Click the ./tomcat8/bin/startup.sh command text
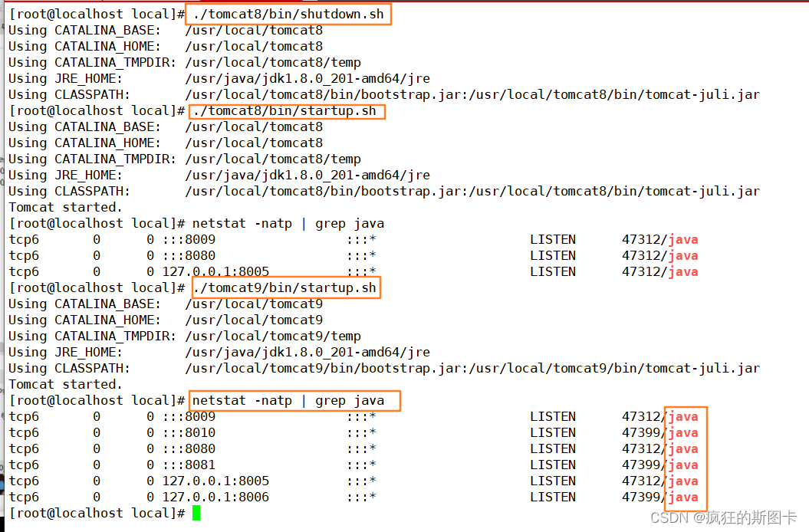Viewport: 809px width, 532px height. (284, 111)
